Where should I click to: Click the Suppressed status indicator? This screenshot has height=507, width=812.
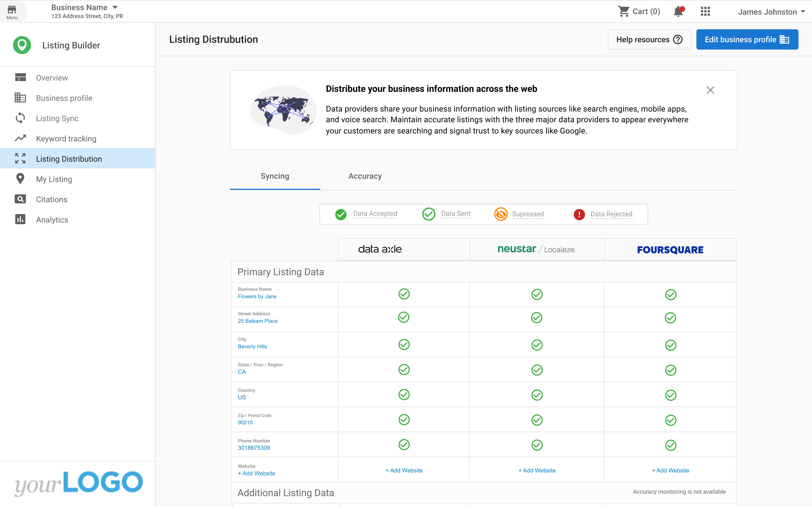point(501,214)
